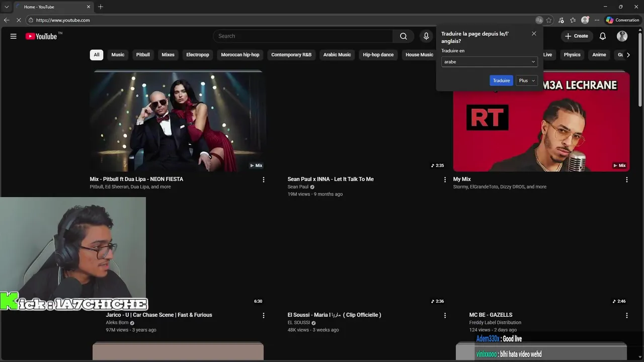Open more options for MC BE video
Screen dimensions: 644x362
coord(626,315)
